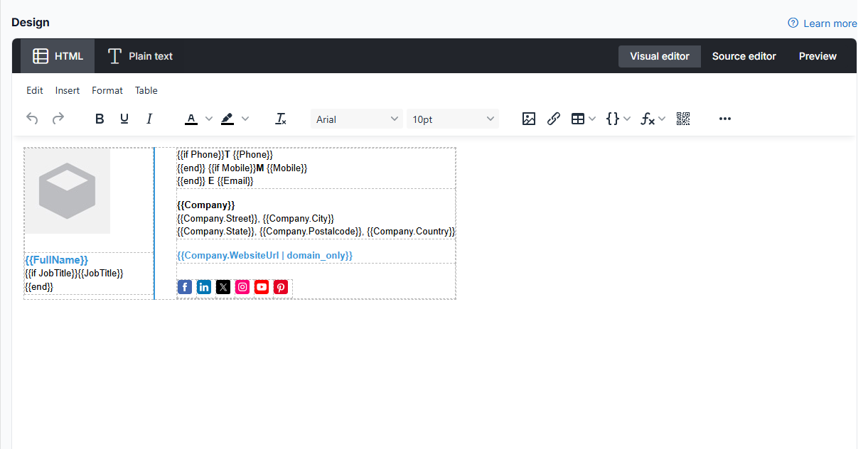Click the {{Company.Country}} placeholder
Viewport: 868px width, 449px height.
click(x=411, y=232)
